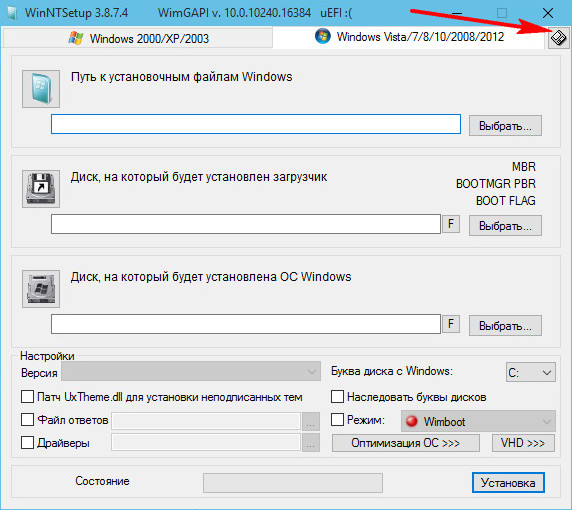Viewport: 572px width, 510px height.
Task: Click the BOOT FLAG status label
Action: [506, 201]
